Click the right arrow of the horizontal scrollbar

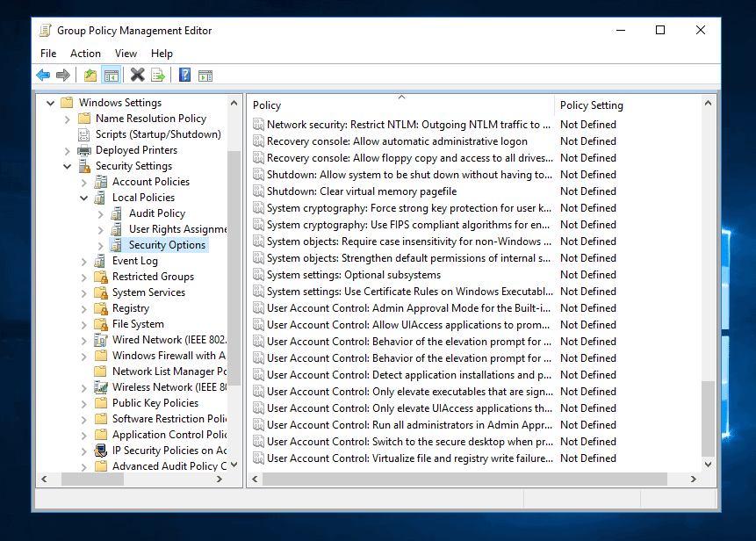click(x=693, y=479)
